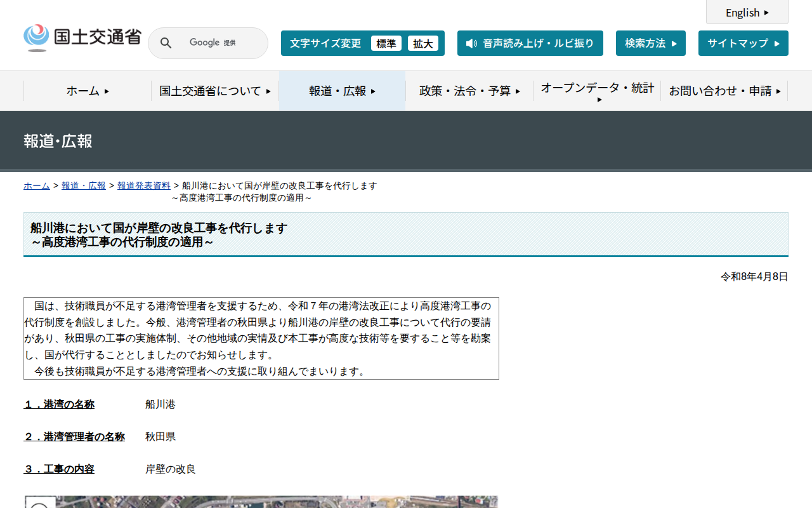Switch language to English
Viewport: 812px width, 508px height.
[747, 12]
